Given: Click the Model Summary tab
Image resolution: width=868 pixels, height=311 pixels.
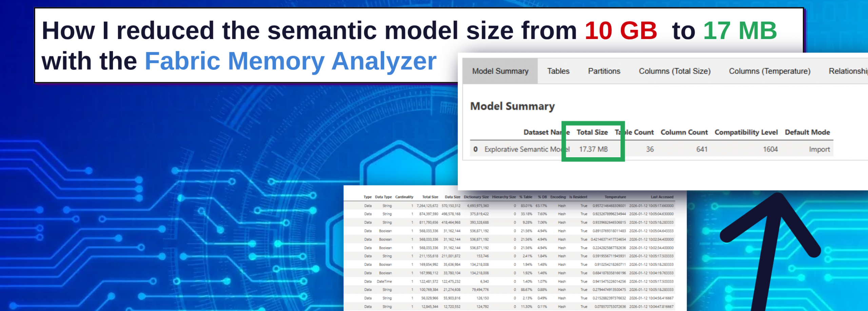Looking at the screenshot, I should pyautogui.click(x=500, y=71).
